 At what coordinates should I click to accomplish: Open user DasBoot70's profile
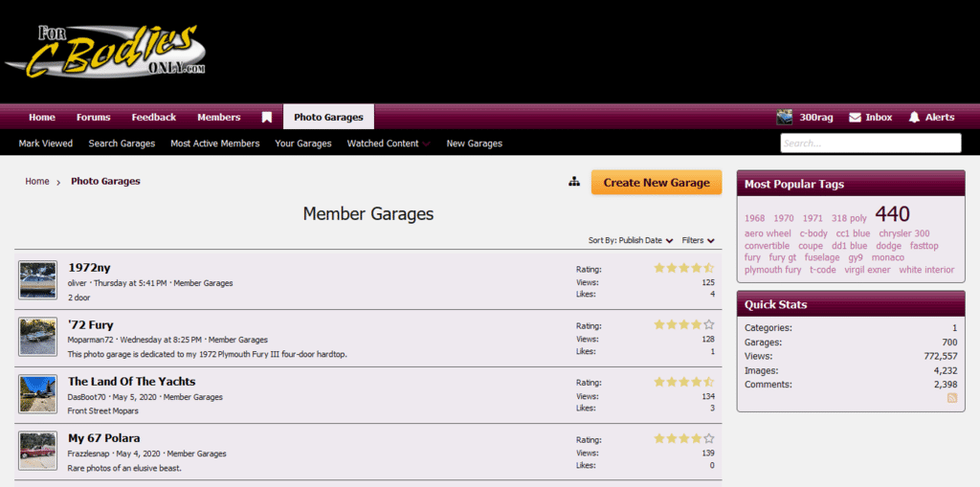pos(86,397)
